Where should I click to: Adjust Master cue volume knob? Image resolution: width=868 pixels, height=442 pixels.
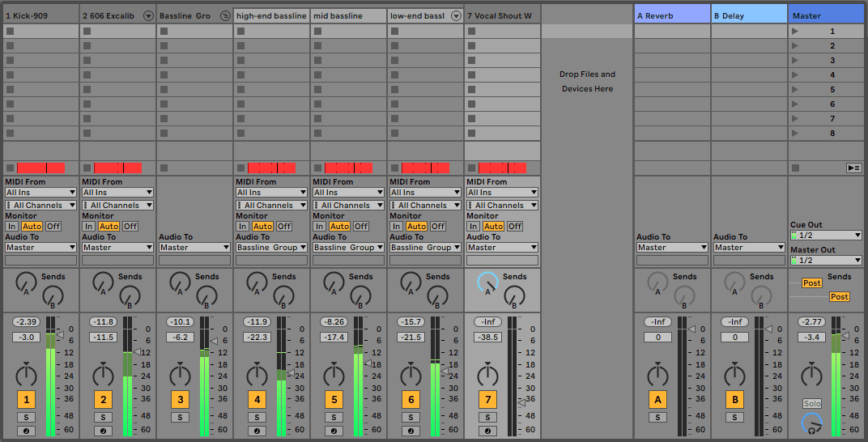coord(811,423)
